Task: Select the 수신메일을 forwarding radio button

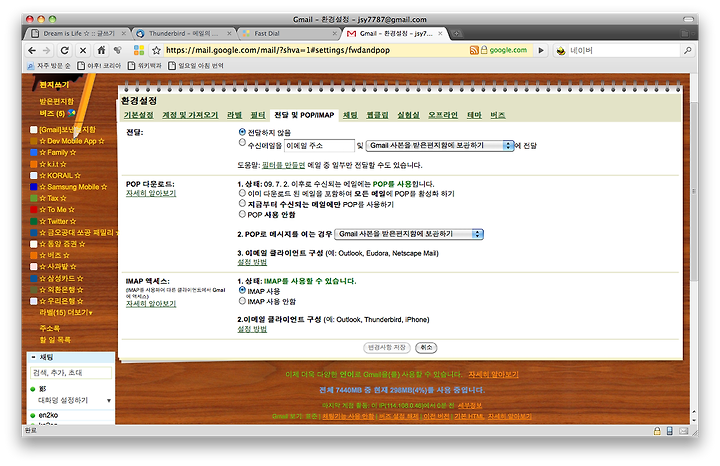Action: pos(242,143)
